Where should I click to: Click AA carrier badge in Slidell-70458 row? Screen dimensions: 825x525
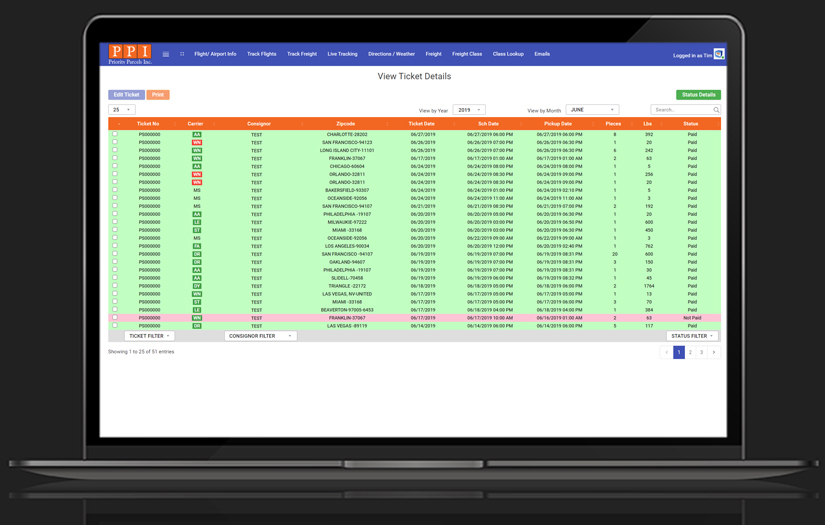point(197,278)
